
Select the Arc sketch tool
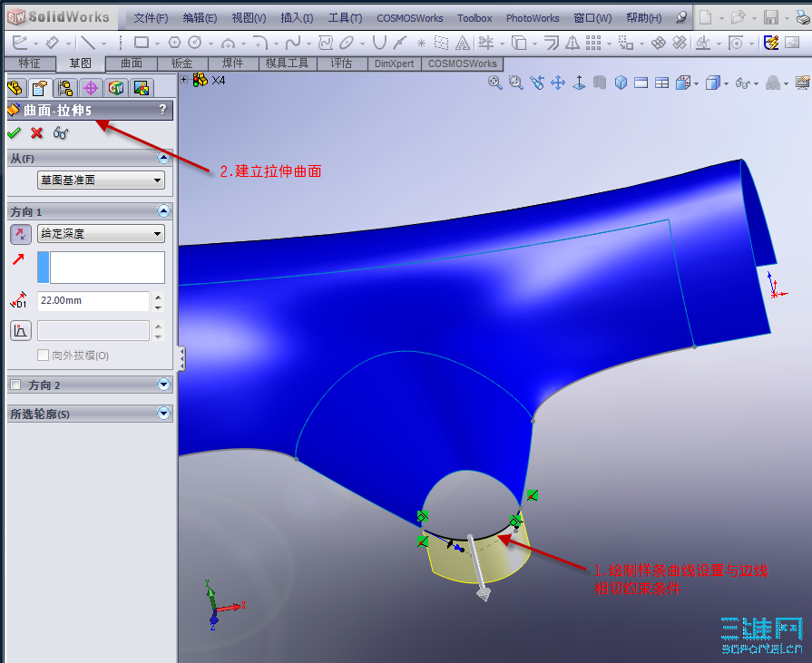point(228,43)
